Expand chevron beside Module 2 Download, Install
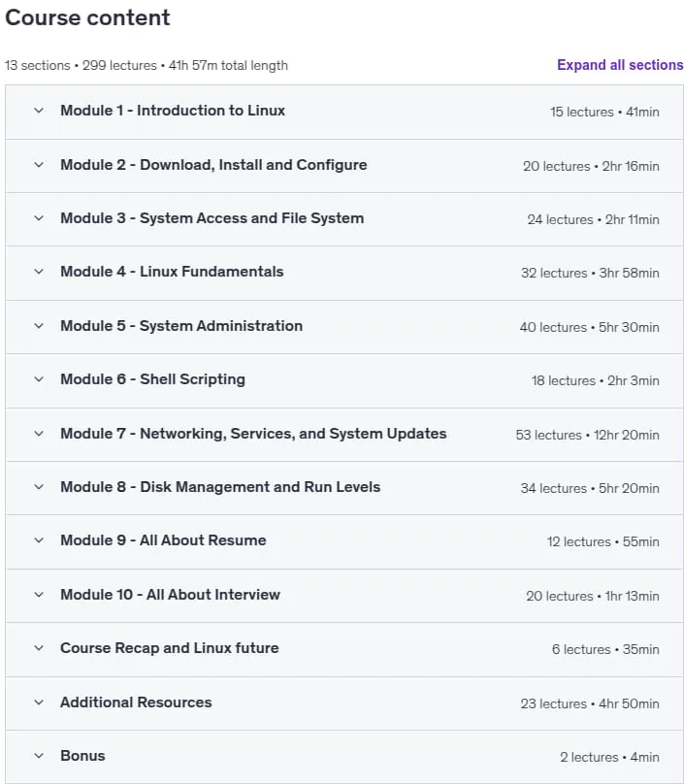This screenshot has width=684, height=784. pyautogui.click(x=39, y=165)
